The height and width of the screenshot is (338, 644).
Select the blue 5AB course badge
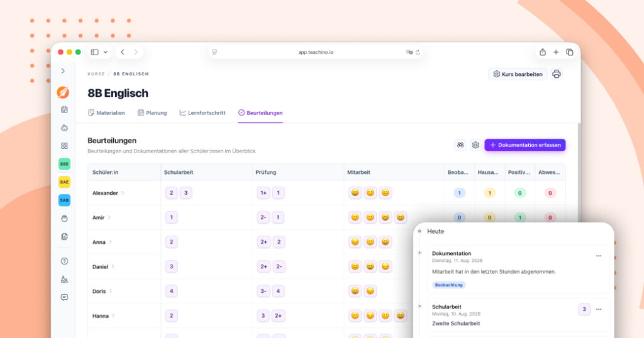click(65, 200)
